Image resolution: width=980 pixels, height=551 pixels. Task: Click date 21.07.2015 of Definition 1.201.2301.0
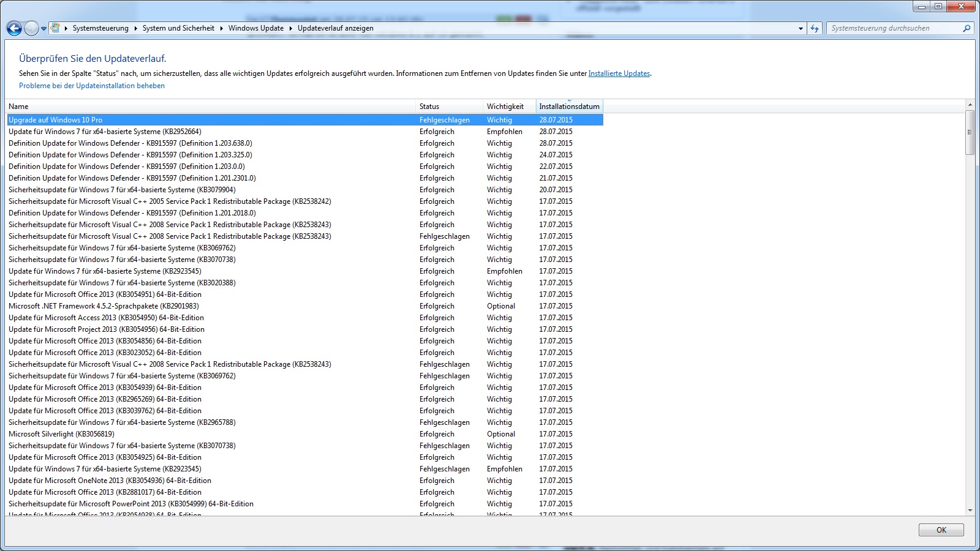tap(556, 178)
